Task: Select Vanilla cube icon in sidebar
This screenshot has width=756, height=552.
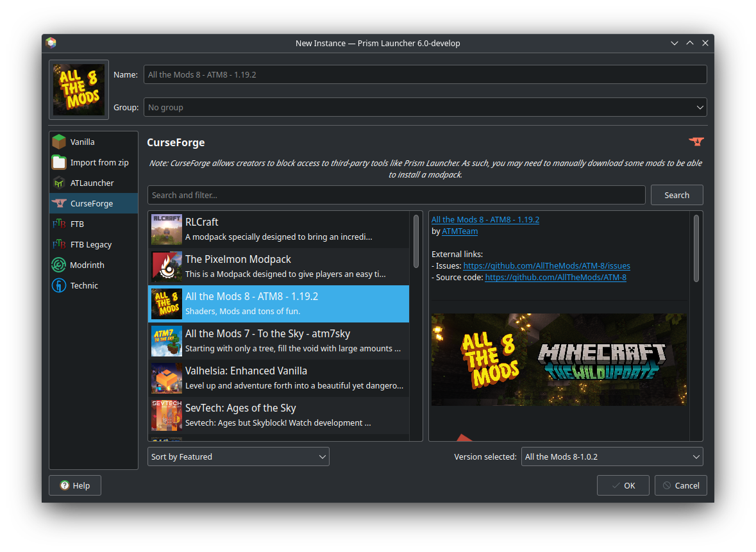Action: pos(59,142)
